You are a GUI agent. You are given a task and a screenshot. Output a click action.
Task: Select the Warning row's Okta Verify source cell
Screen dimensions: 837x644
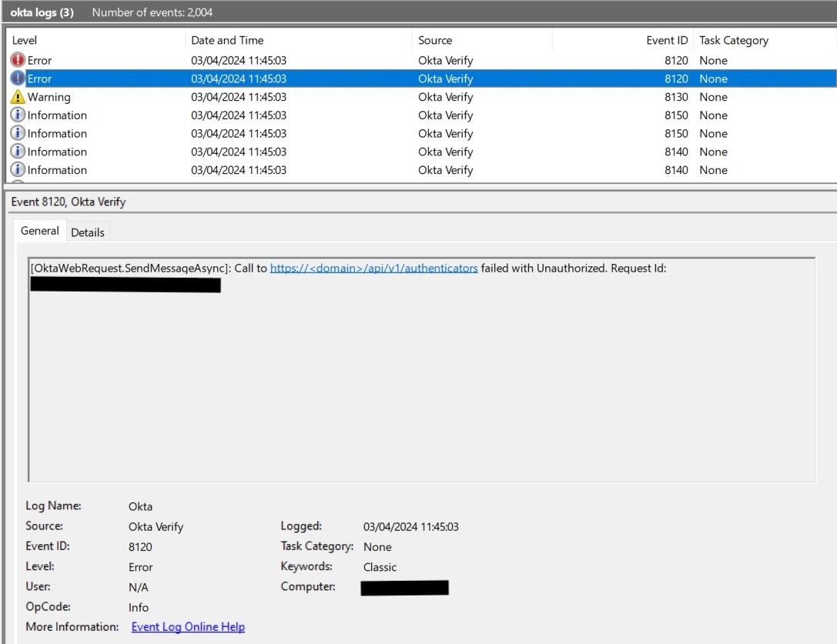point(445,97)
